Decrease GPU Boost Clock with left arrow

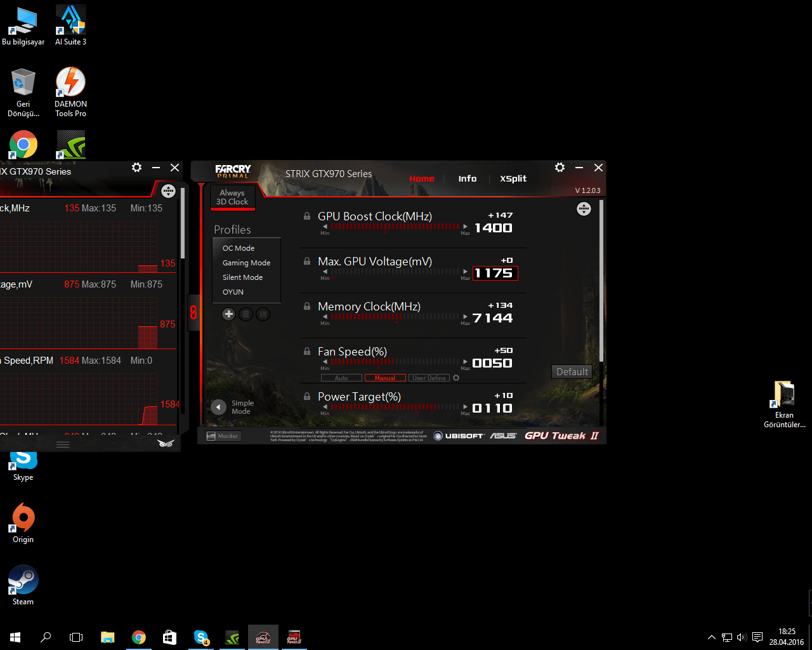325,227
